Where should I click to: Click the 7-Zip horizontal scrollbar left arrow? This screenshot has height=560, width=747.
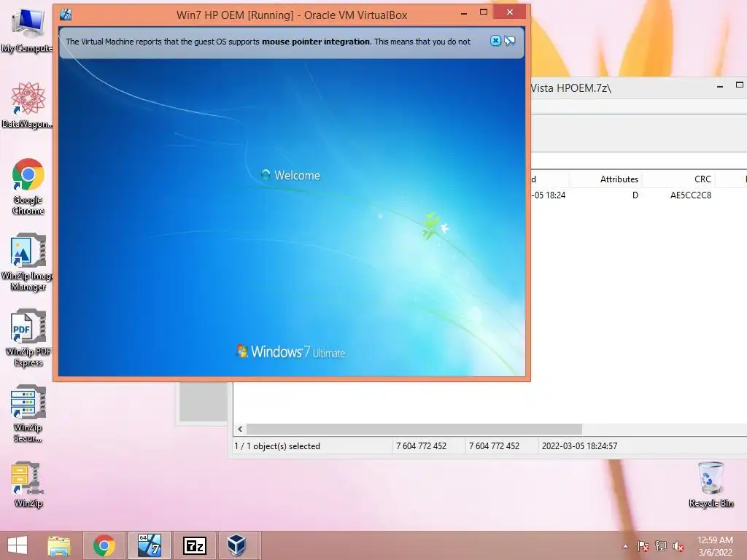[x=240, y=429]
